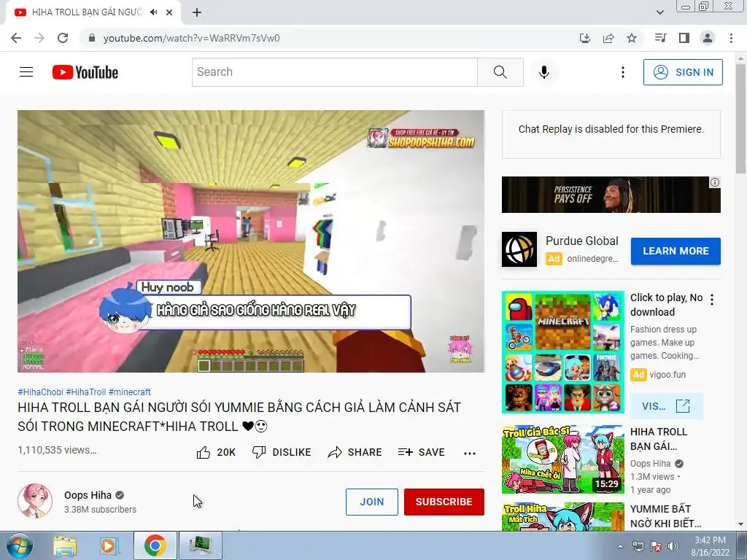Open more actions ellipsis below video
Screen dimensions: 747x560
pos(470,454)
